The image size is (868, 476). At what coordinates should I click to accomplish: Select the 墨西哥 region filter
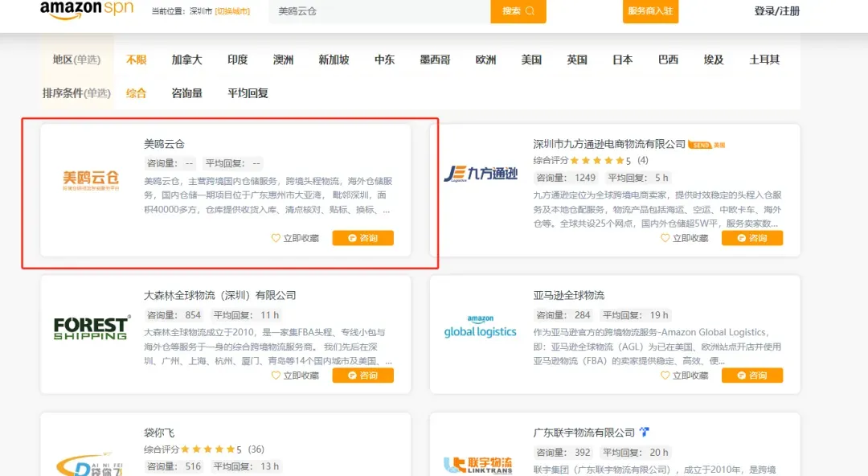435,59
